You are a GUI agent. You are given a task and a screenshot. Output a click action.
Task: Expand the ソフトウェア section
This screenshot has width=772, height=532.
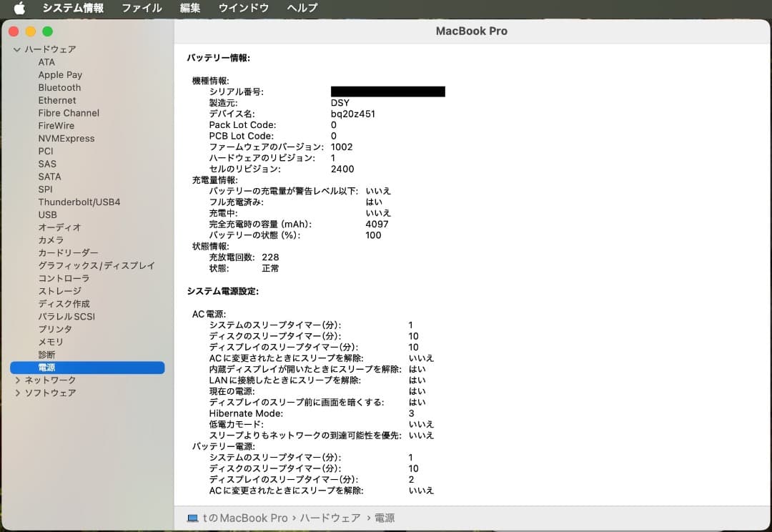(16, 393)
